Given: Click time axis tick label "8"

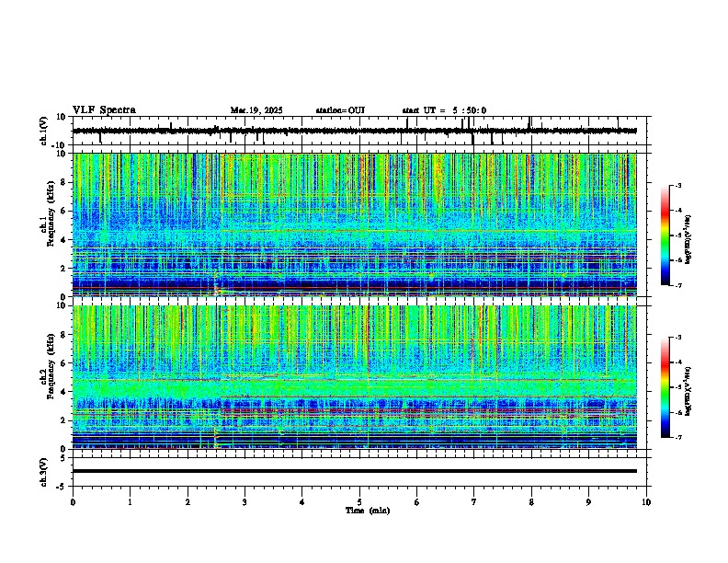Looking at the screenshot, I should 531,502.
